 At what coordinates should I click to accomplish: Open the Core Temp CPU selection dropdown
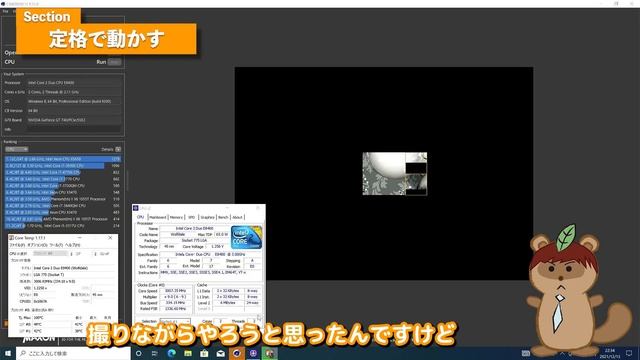click(50, 254)
